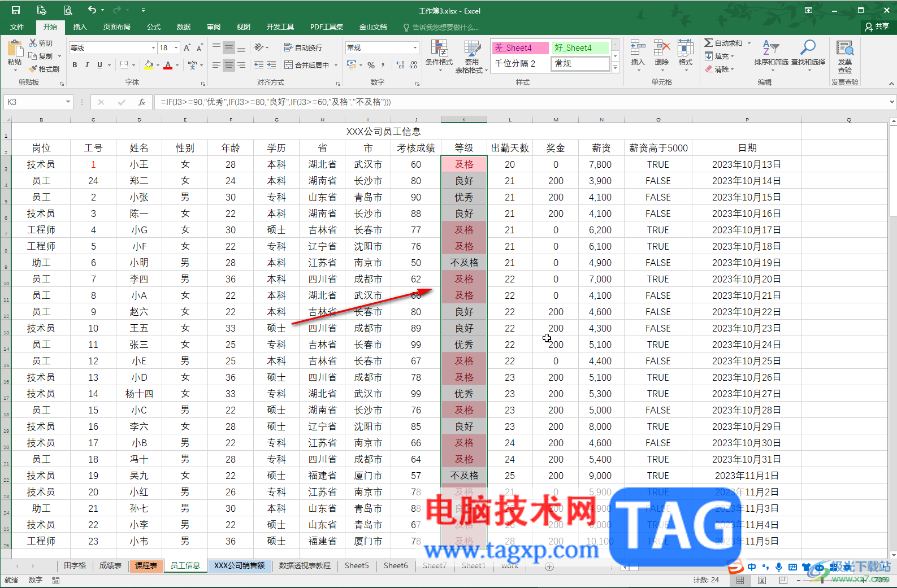Screen dimensions: 897x588
Task: Toggle top vertical alignment
Action: pyautogui.click(x=216, y=47)
